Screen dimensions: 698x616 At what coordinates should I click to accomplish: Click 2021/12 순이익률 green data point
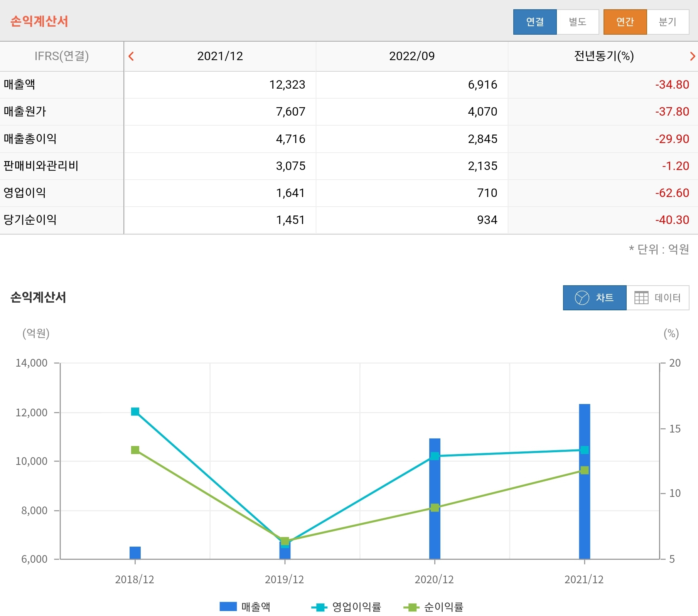point(585,470)
